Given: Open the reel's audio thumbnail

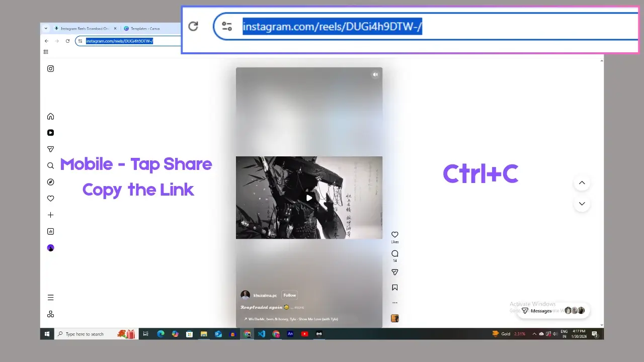Looking at the screenshot, I should pyautogui.click(x=395, y=318).
